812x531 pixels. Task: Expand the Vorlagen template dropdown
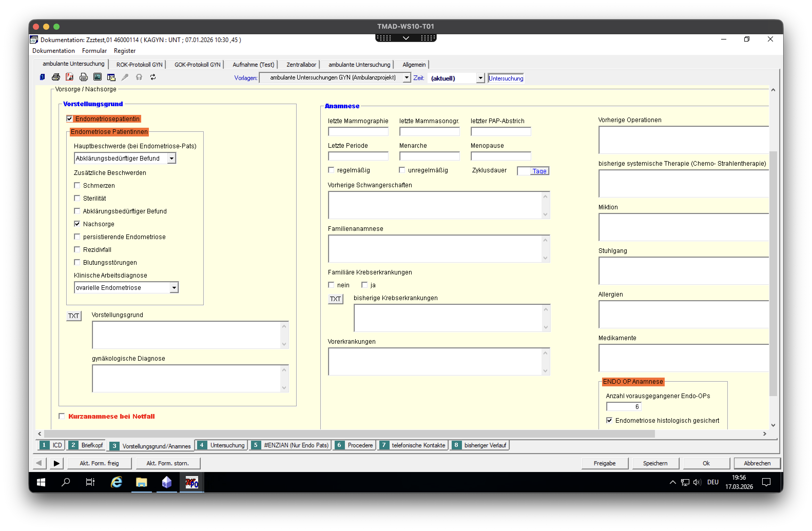pyautogui.click(x=406, y=78)
